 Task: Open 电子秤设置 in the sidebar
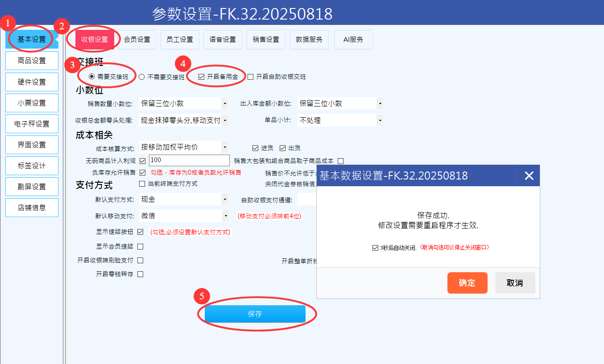[x=32, y=124]
